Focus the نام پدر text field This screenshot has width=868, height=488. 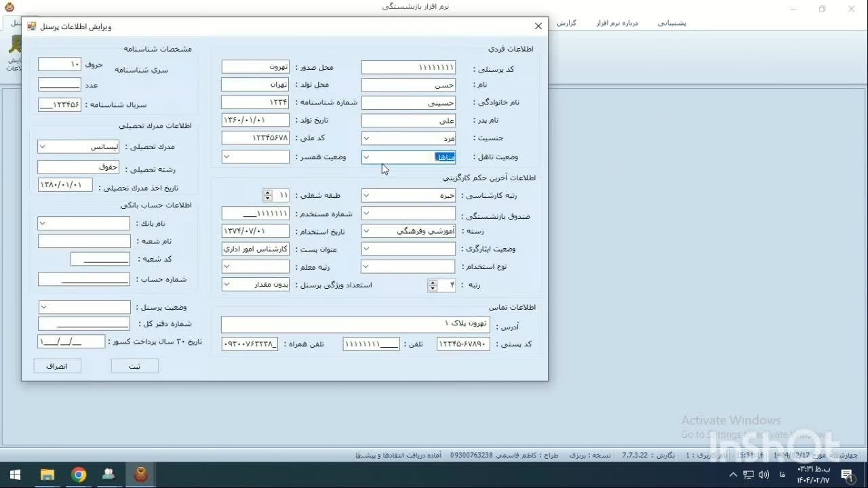408,121
